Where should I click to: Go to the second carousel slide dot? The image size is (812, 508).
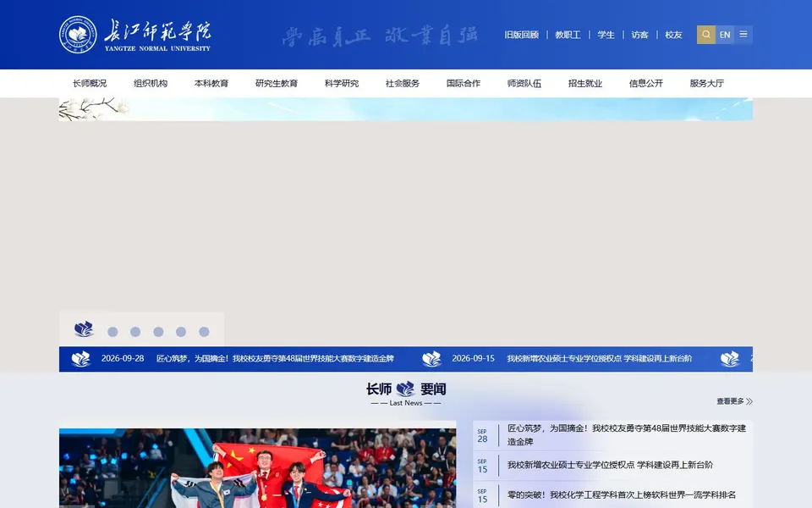point(112,332)
